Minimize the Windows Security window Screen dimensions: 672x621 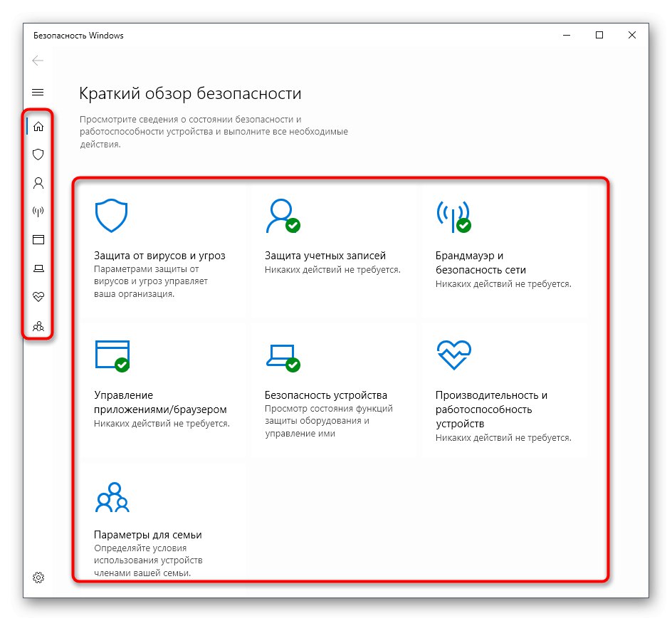pos(567,35)
